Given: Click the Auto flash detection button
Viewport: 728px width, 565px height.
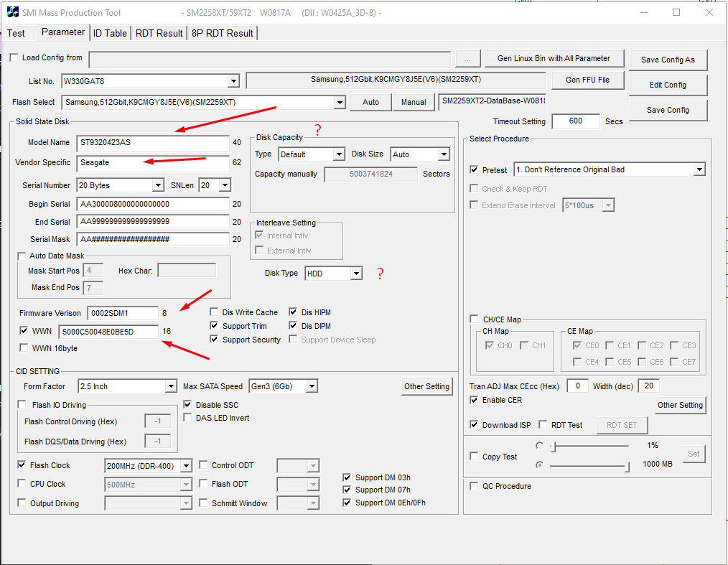Looking at the screenshot, I should [370, 102].
